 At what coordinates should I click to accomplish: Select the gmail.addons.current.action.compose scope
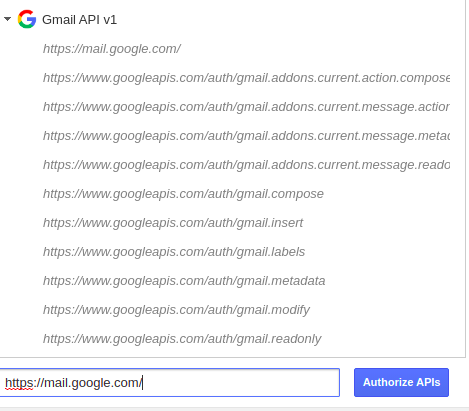click(246, 78)
